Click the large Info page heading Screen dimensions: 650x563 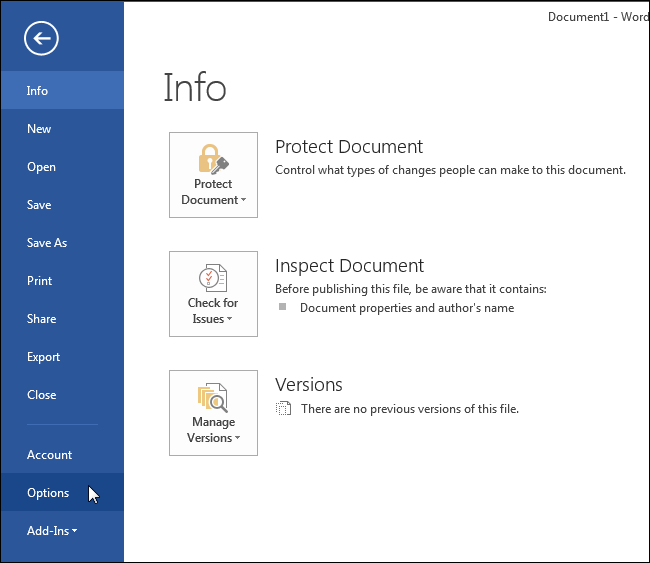[195, 87]
